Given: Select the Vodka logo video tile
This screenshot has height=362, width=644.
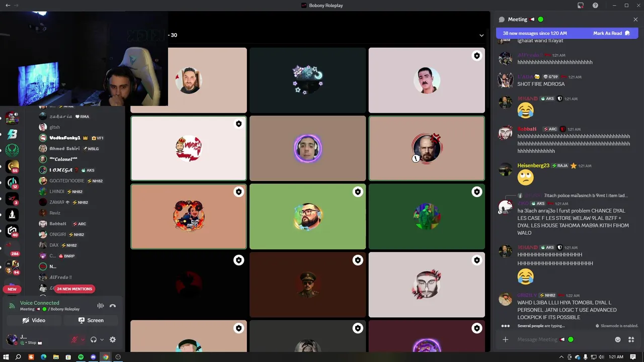Looking at the screenshot, I should (x=189, y=148).
